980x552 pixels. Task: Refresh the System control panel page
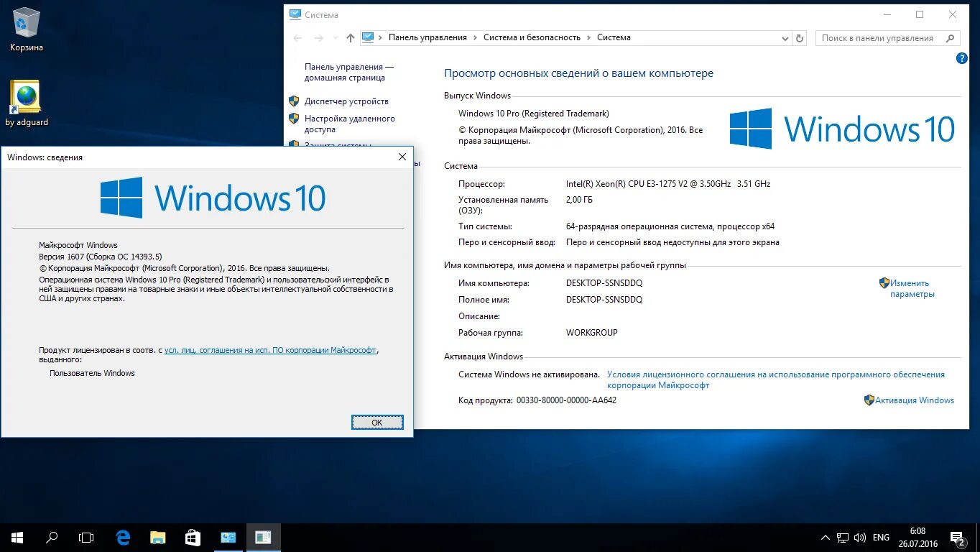pos(800,38)
